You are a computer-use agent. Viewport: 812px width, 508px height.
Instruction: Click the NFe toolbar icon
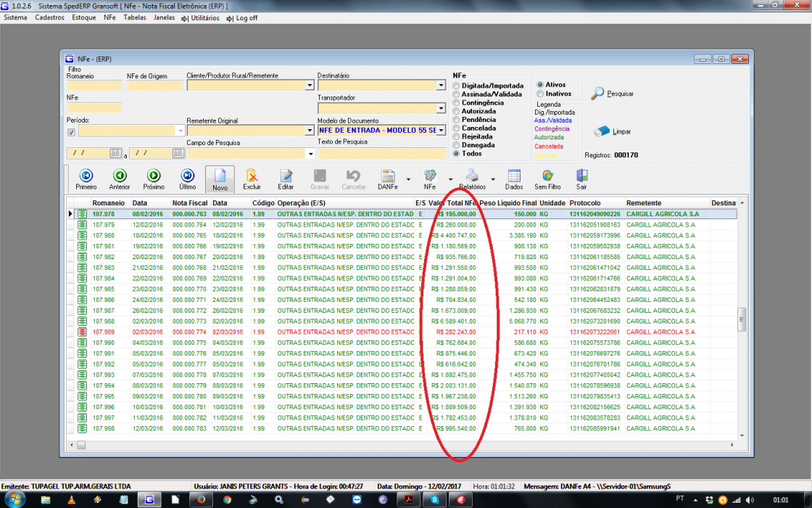(430, 175)
